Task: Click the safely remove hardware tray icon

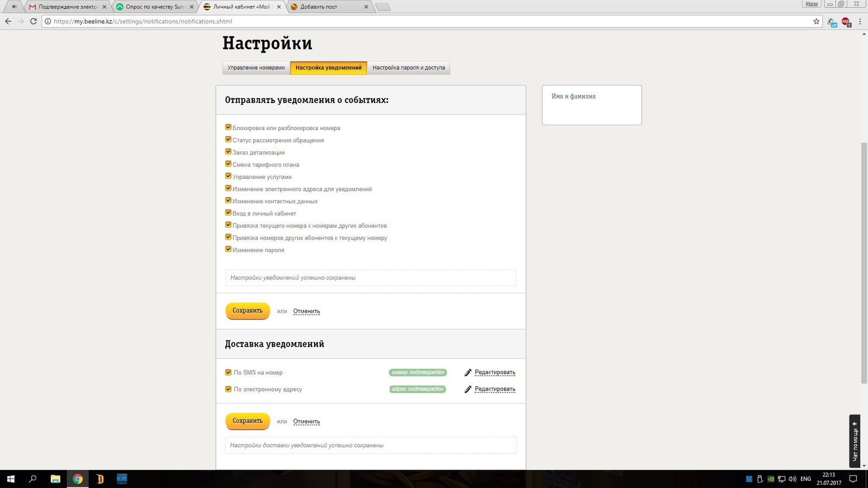Action: coord(760,479)
